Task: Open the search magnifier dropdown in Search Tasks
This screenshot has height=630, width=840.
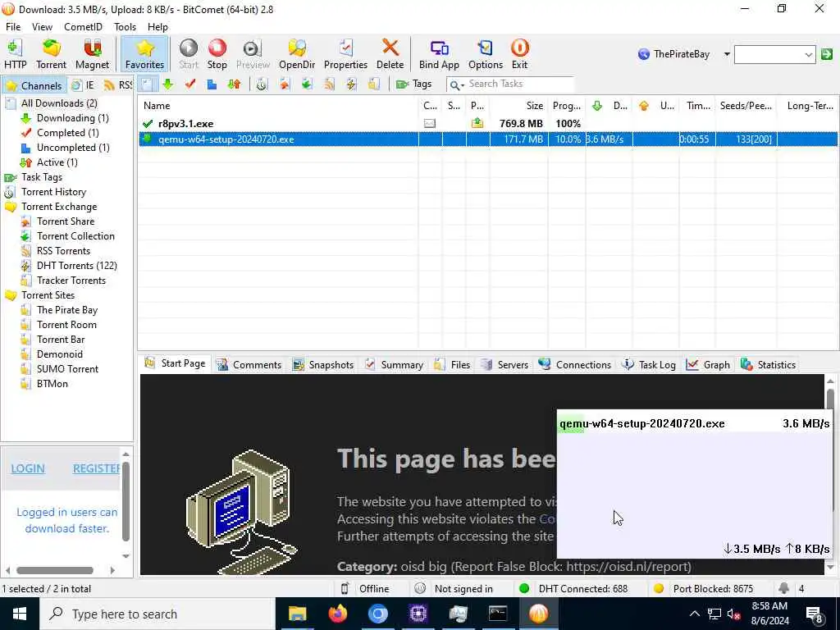Action: (456, 84)
